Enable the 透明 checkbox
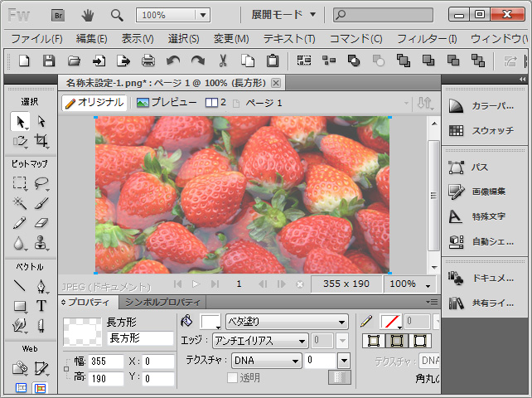Screen dimensions: 532x398 232,377
